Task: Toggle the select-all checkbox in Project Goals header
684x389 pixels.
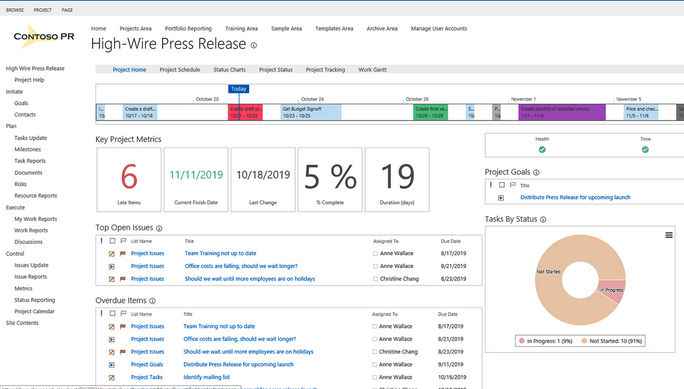Action: [502, 185]
